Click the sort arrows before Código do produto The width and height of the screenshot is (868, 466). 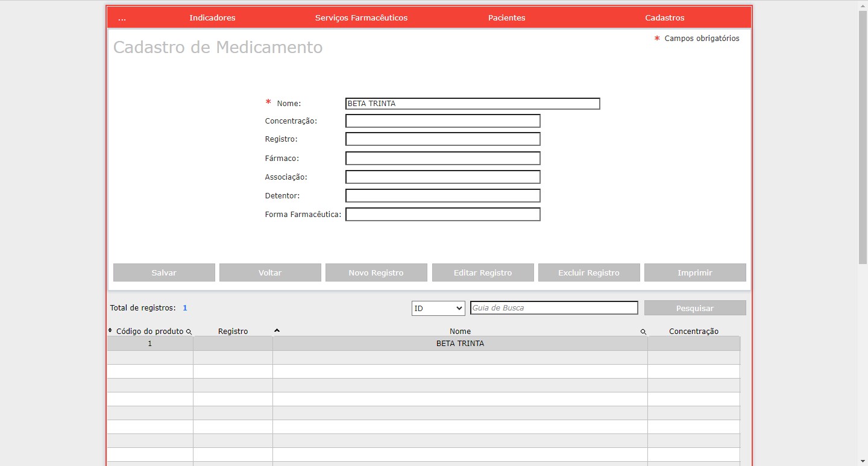point(110,330)
